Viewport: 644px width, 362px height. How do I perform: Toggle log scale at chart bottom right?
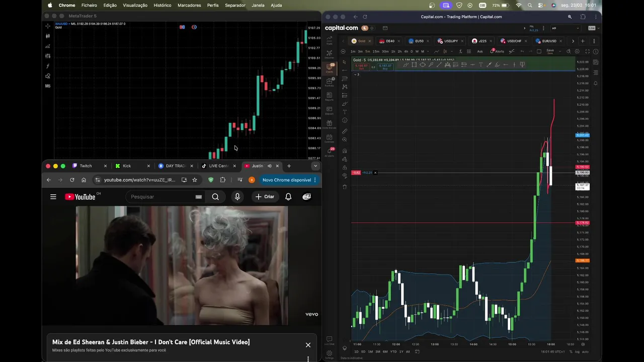pyautogui.click(x=577, y=351)
